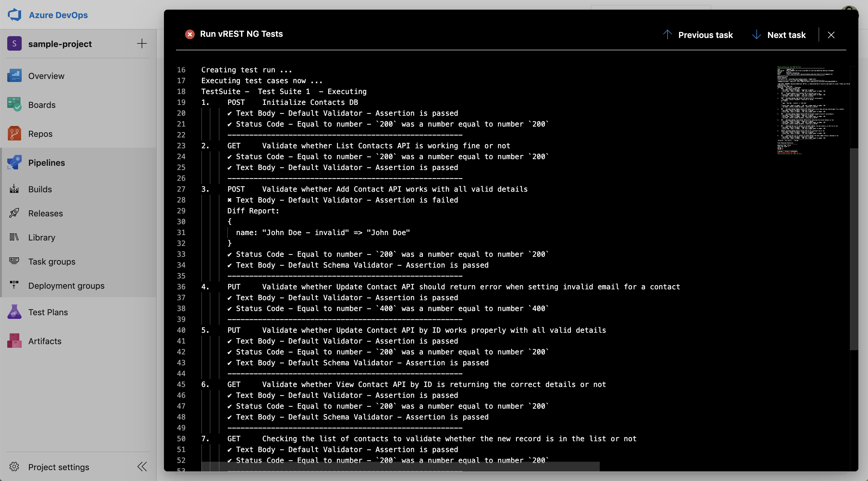Collapse the sidebar with double-chevron icon

point(142,467)
